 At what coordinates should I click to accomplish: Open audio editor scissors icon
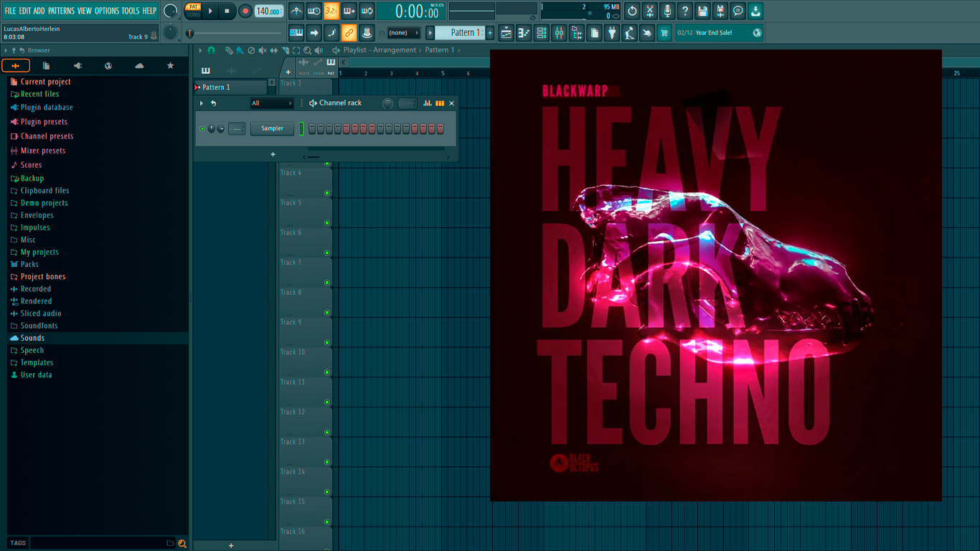pos(650,11)
